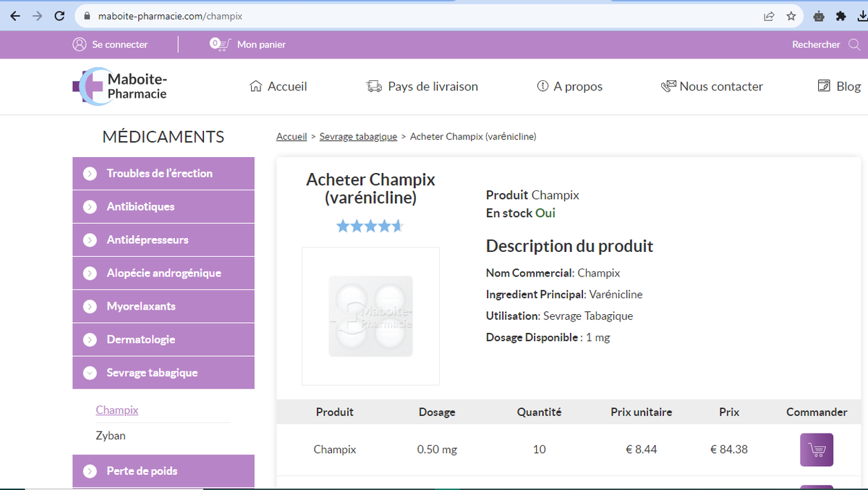Click the 'Prix unitaire' column header
Image resolution: width=868 pixels, height=490 pixels.
(641, 412)
